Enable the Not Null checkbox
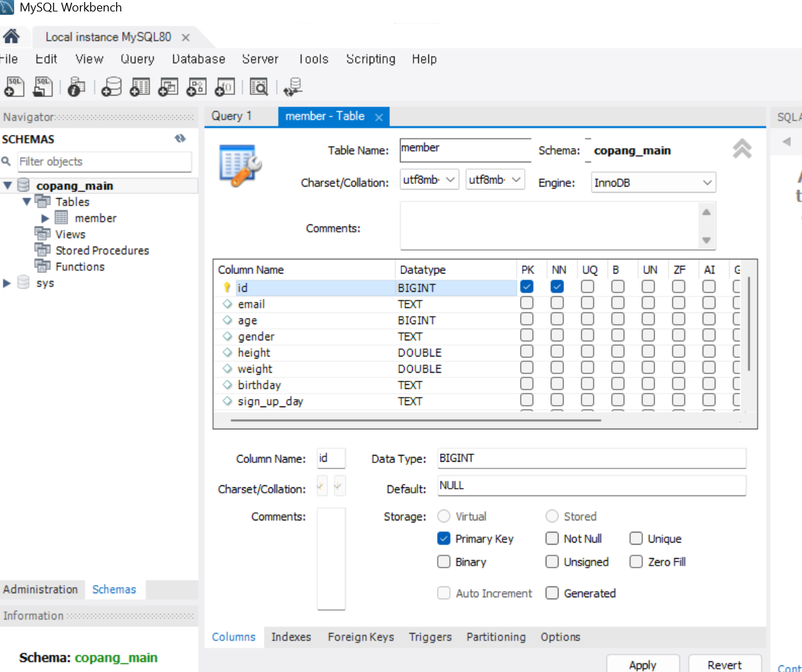Viewport: 802px width, 672px height. coord(552,539)
